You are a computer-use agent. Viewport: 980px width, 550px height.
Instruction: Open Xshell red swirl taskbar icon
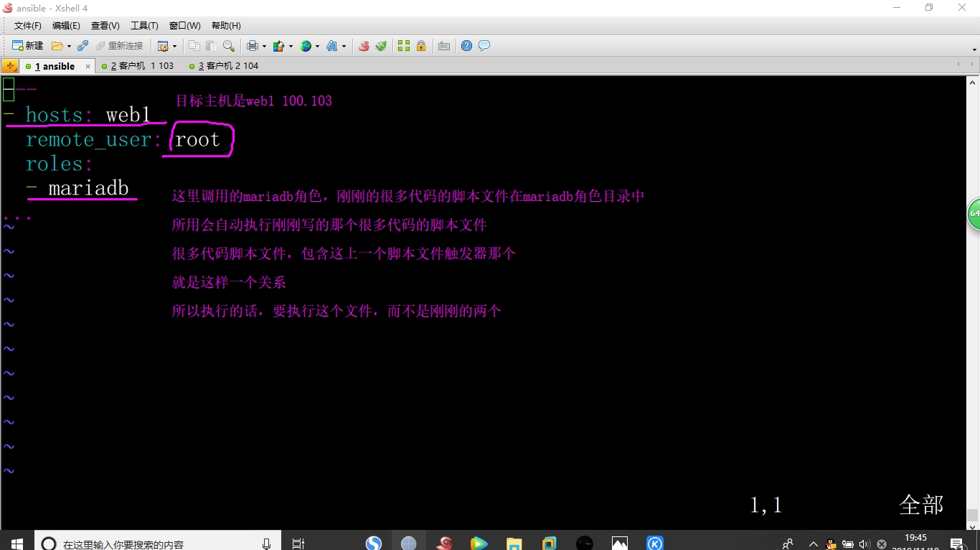coord(444,544)
